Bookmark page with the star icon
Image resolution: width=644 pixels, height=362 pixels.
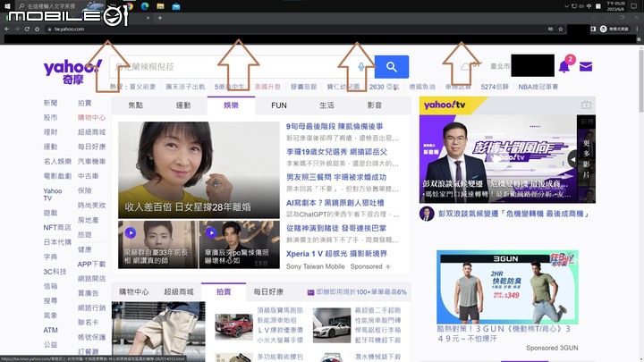pyautogui.click(x=561, y=29)
